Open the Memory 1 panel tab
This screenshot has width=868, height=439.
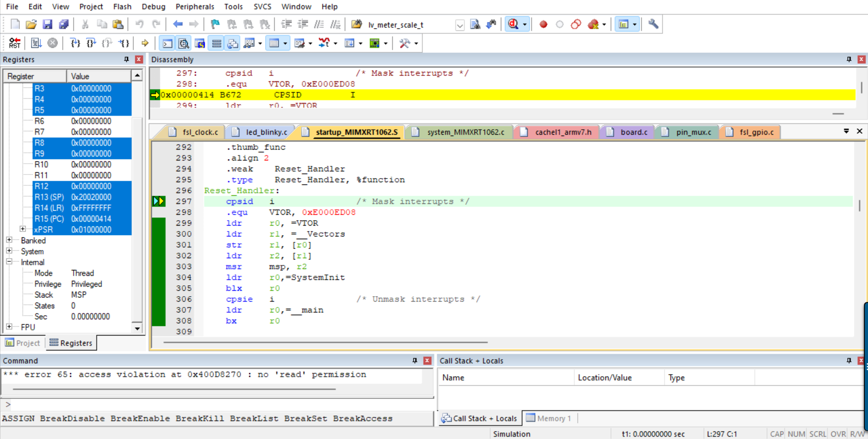coord(549,418)
